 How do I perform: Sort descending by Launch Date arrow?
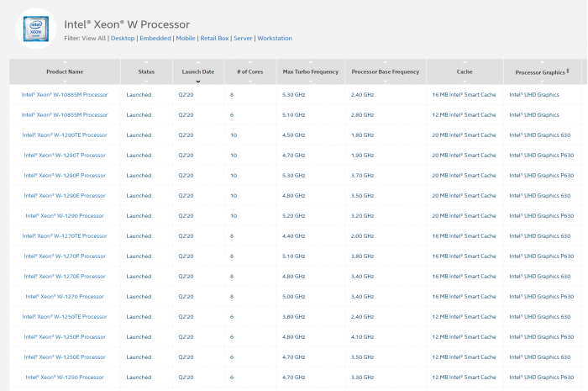click(198, 82)
